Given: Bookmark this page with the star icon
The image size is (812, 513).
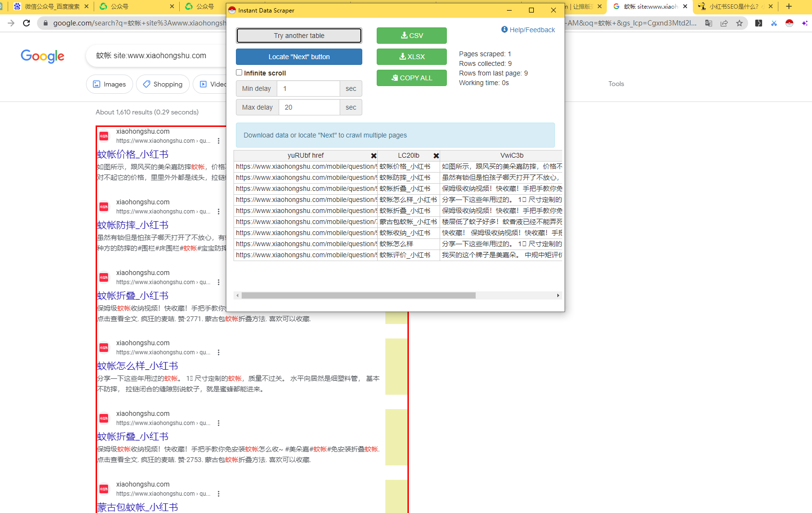Looking at the screenshot, I should (739, 23).
